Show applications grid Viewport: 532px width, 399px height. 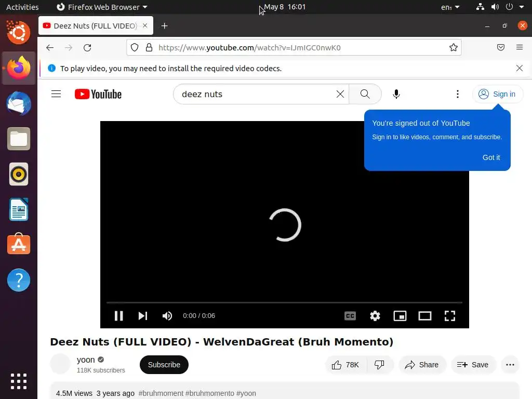tap(19, 381)
